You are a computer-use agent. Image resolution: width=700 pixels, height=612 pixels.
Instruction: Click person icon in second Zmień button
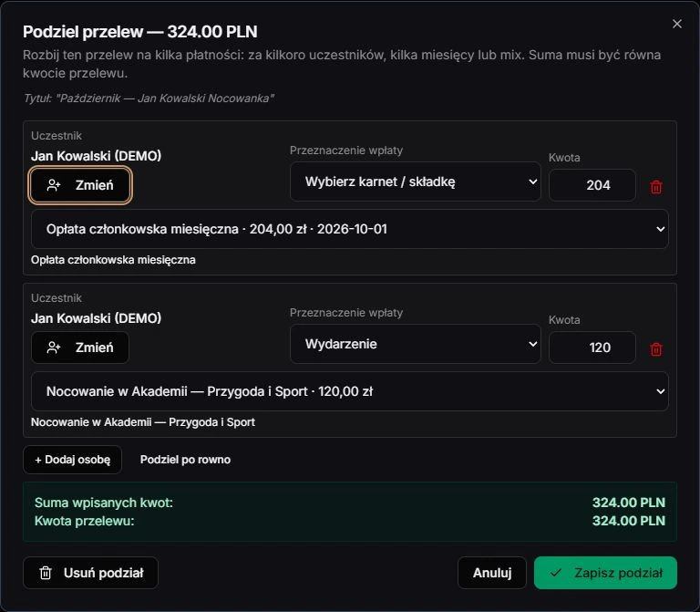[x=54, y=347]
